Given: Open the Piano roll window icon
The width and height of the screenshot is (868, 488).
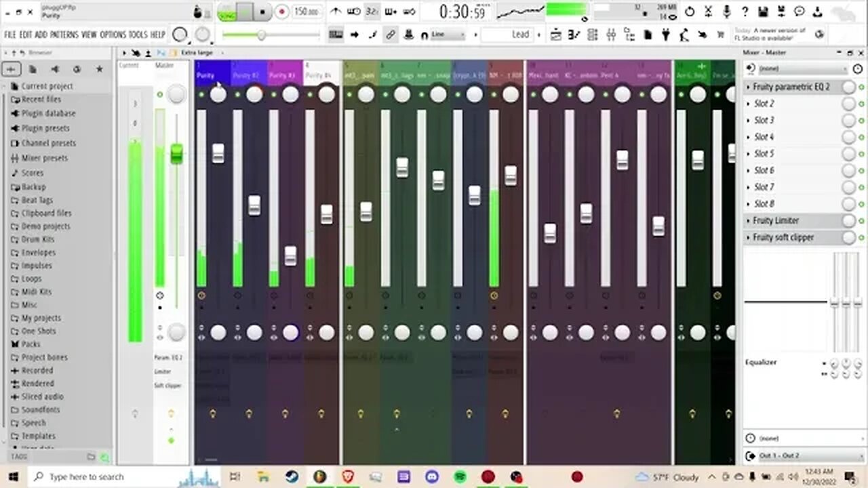Looking at the screenshot, I should point(574,35).
